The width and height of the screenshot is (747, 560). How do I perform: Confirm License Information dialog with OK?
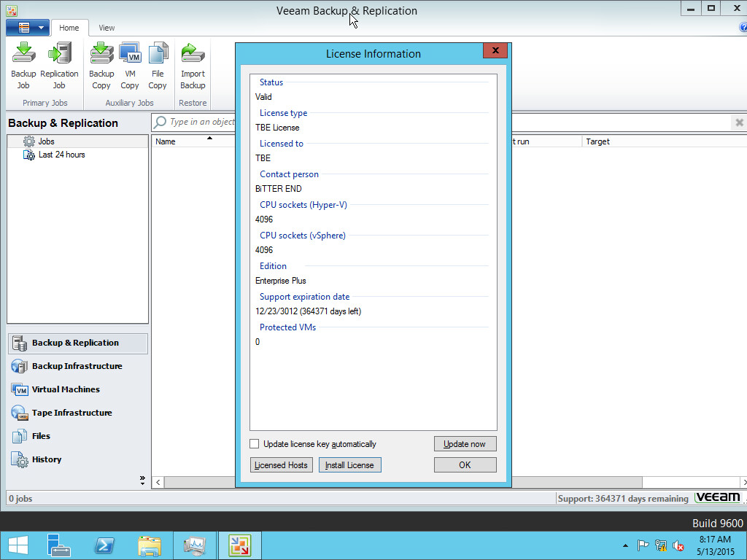coord(465,464)
